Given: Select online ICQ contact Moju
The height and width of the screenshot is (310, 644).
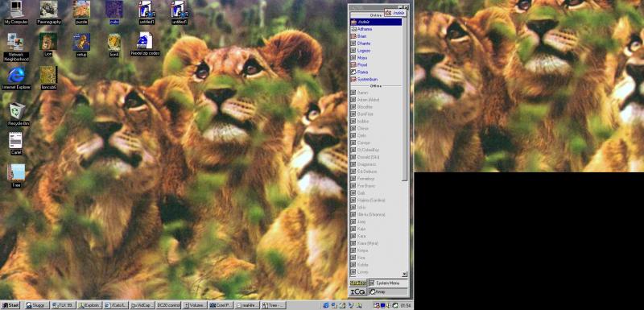Looking at the screenshot, I should tap(376, 57).
